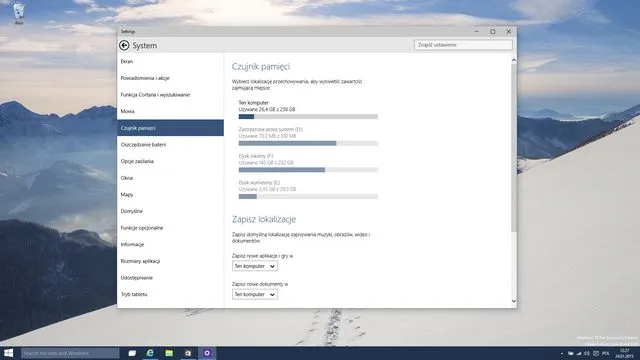Open the Informacje settings section

[170, 244]
